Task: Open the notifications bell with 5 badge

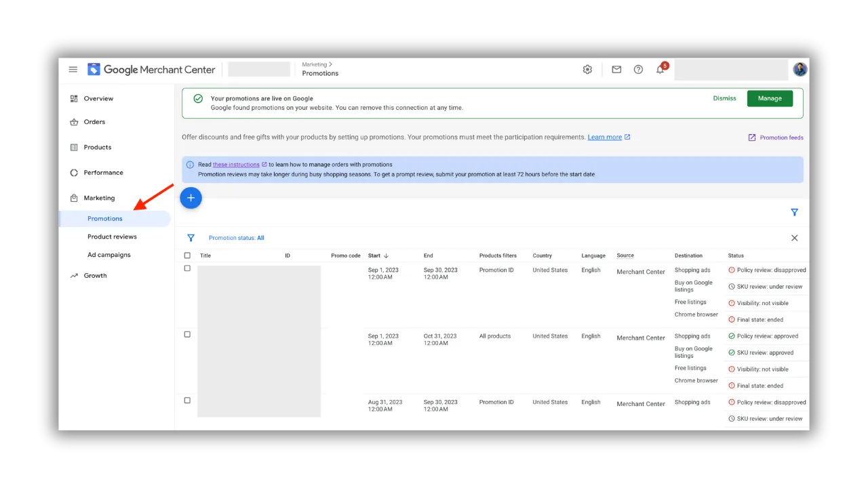Action: 660,69
